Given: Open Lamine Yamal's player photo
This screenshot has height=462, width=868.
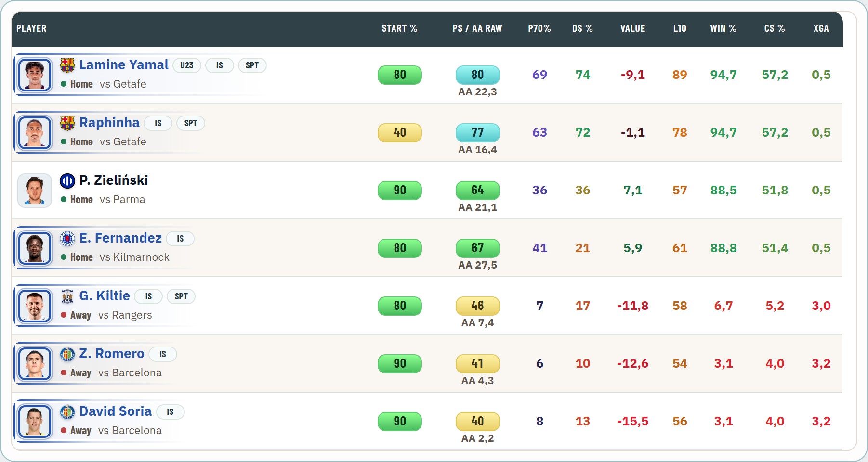Looking at the screenshot, I should click(x=35, y=75).
